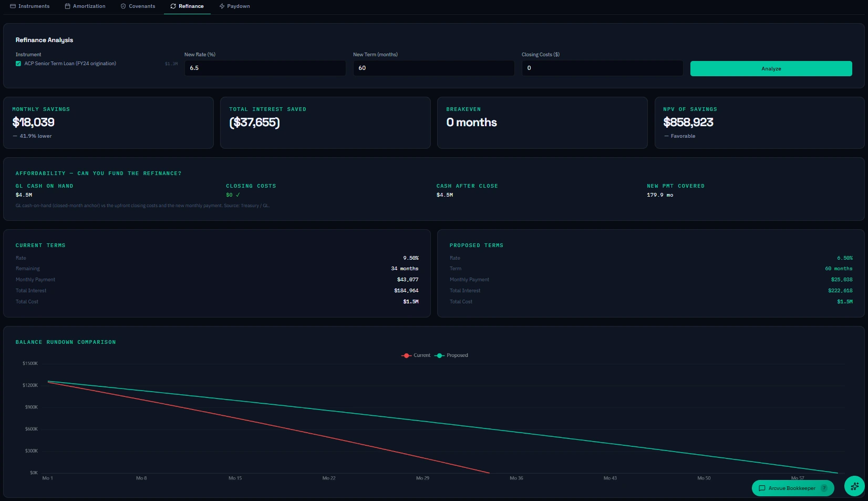
Task: Click the New Pmt Covered 179.9 mo value
Action: coord(660,195)
